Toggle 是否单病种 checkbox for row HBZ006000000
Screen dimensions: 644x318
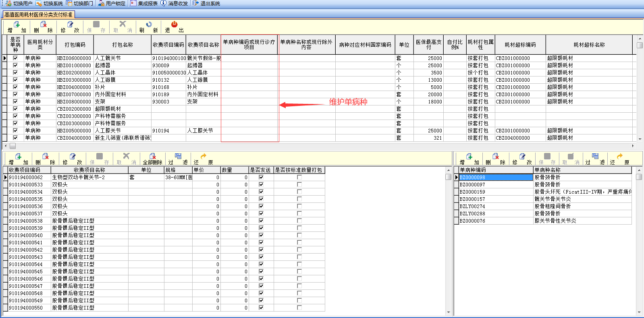15,58
